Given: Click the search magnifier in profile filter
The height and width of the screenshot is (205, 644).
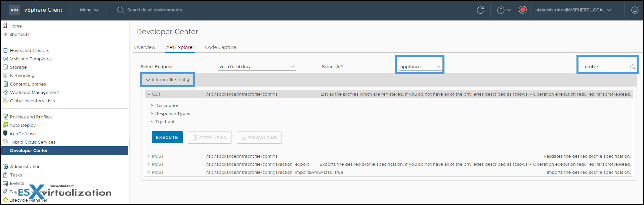Looking at the screenshot, I should [632, 67].
